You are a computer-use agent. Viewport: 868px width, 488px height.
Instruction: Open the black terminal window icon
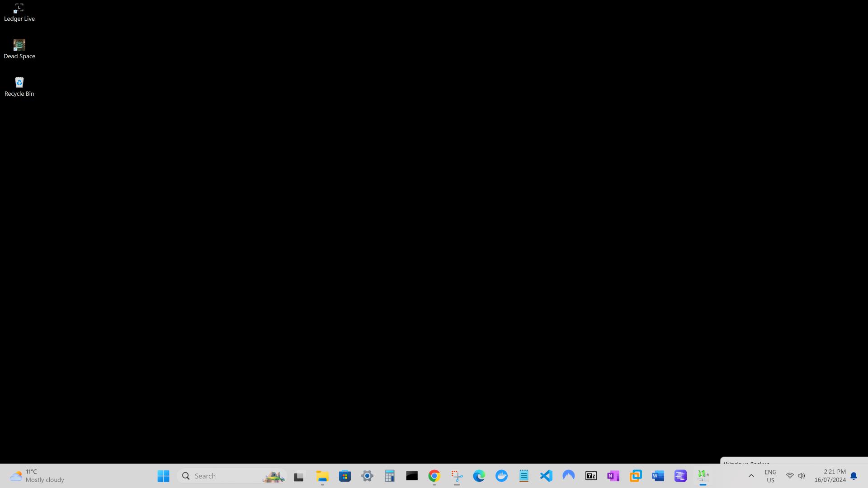[412, 476]
